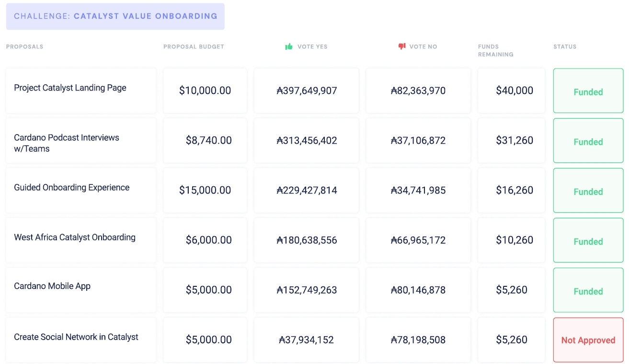
Task: Open West Africa Catalyst Onboarding proposal
Action: click(x=74, y=238)
